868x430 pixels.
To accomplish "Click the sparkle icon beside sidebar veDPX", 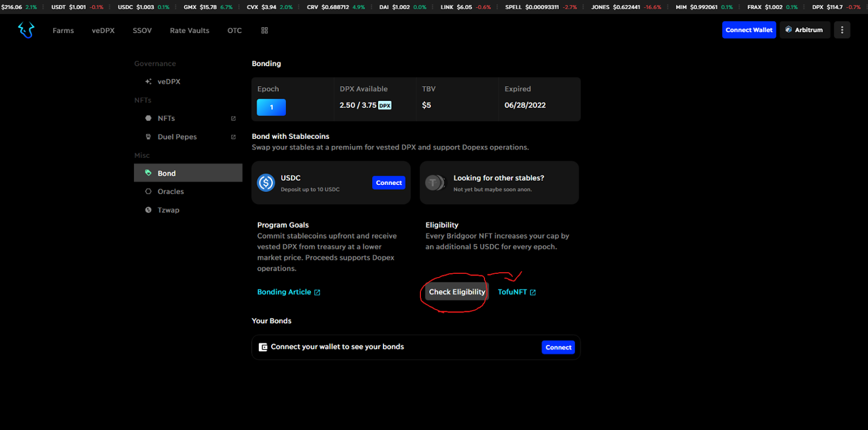I will pyautogui.click(x=148, y=81).
